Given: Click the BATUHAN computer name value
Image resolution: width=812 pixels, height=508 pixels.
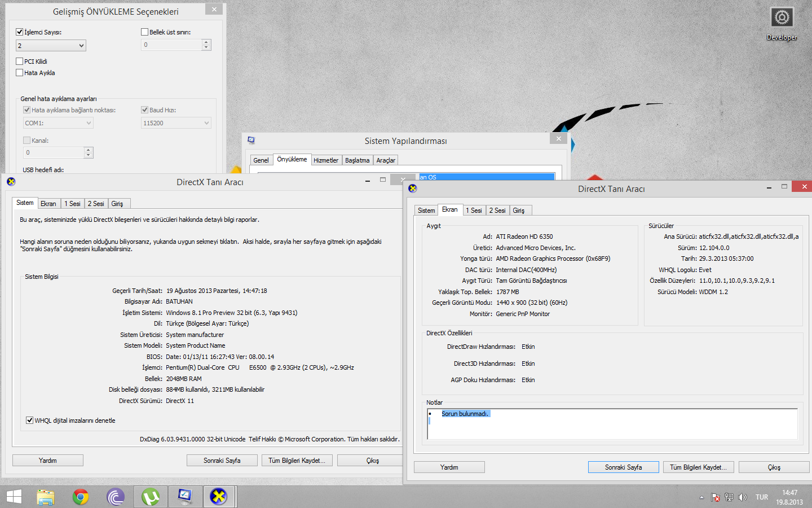Looking at the screenshot, I should [x=179, y=301].
